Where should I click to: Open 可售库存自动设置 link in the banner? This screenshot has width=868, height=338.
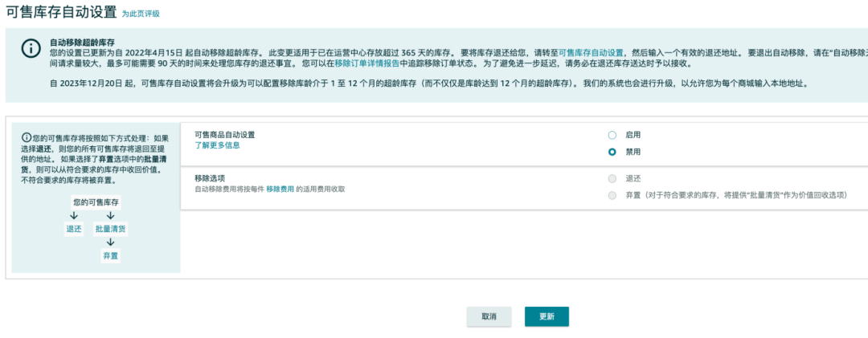(x=592, y=53)
